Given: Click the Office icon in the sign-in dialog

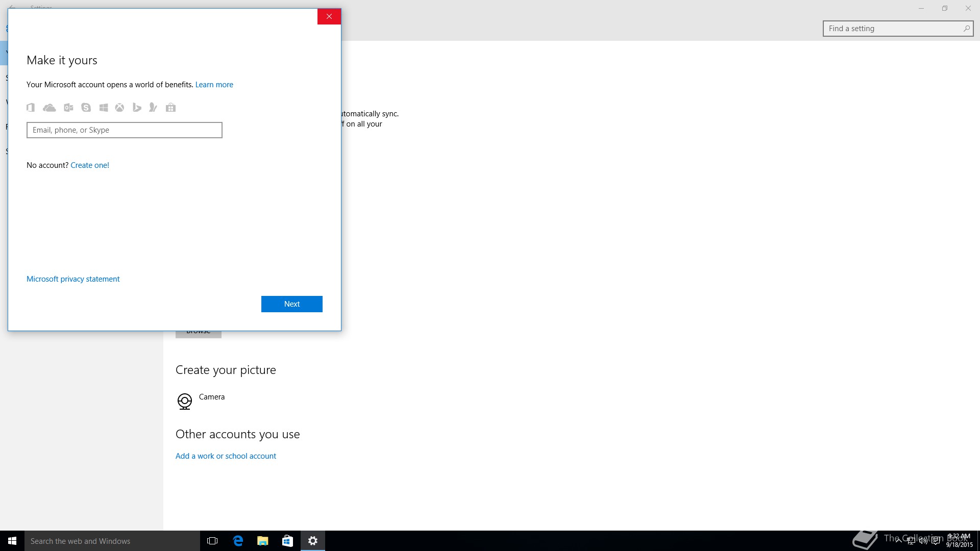Looking at the screenshot, I should (x=31, y=107).
